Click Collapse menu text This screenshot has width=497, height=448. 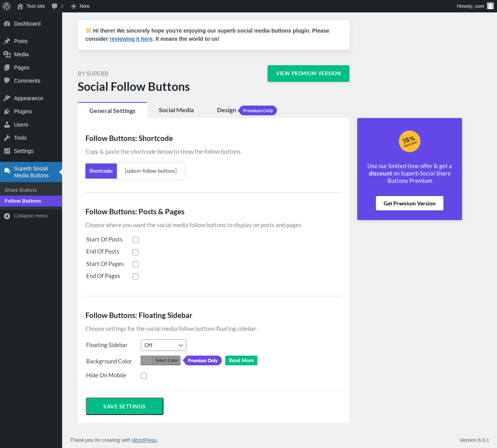[x=31, y=216]
